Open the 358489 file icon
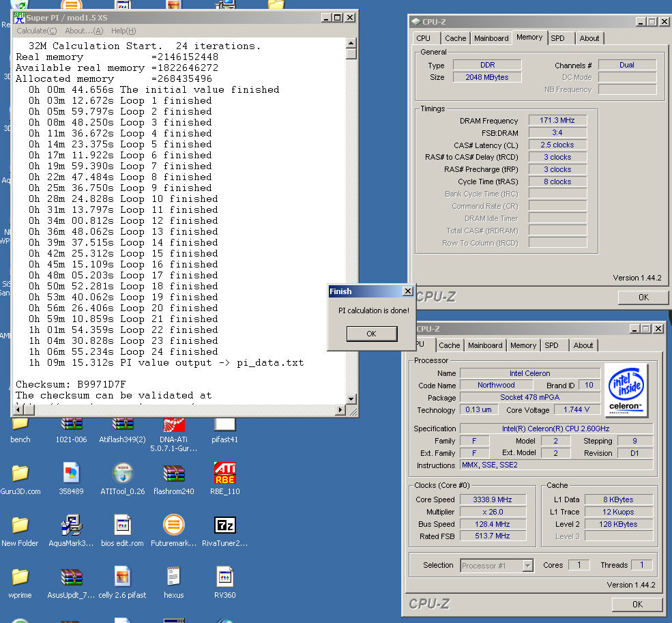 click(71, 473)
